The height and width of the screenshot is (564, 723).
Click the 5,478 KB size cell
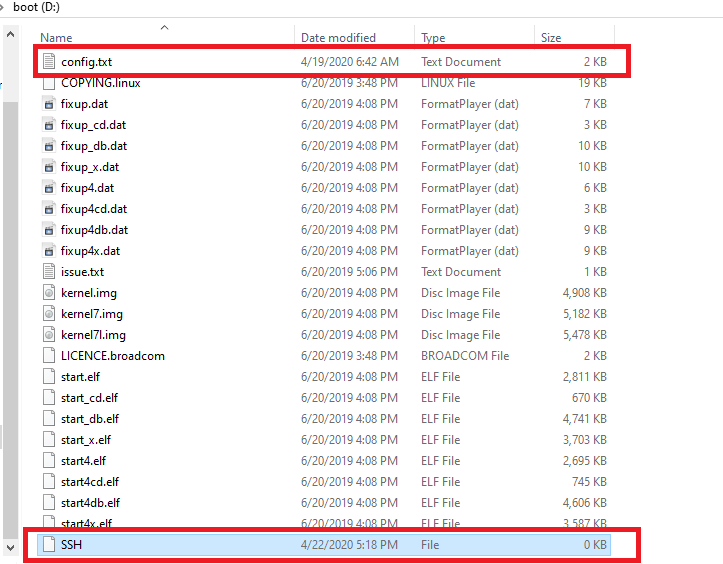coord(584,335)
